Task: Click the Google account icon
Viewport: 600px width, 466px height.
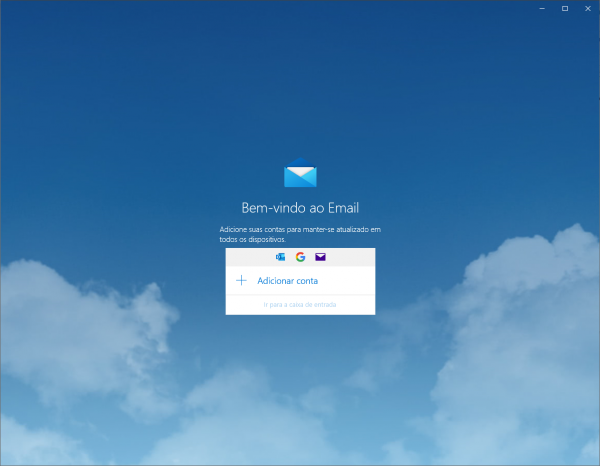Action: click(300, 257)
